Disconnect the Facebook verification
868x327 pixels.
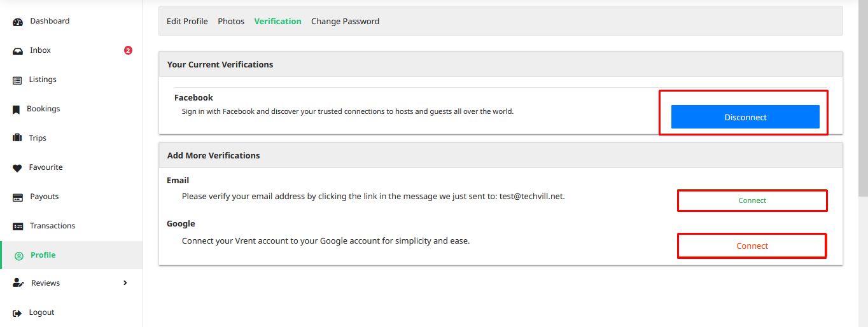coord(745,117)
